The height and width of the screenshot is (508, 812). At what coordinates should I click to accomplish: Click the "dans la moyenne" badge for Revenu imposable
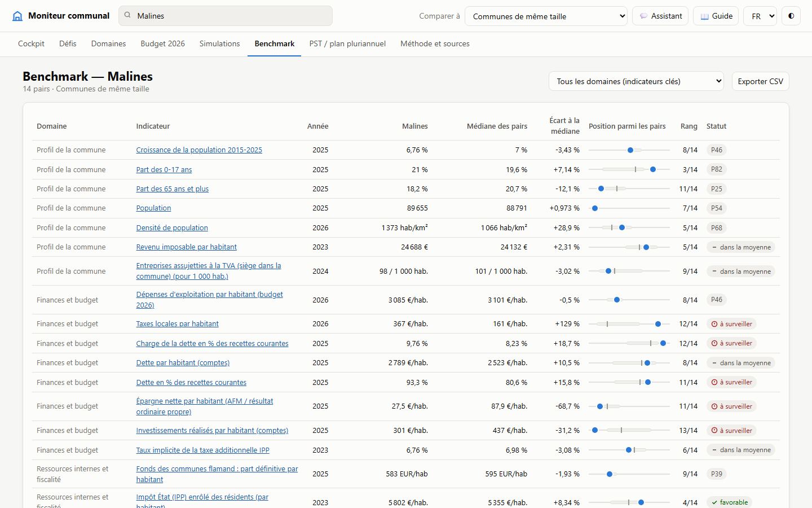(x=741, y=247)
